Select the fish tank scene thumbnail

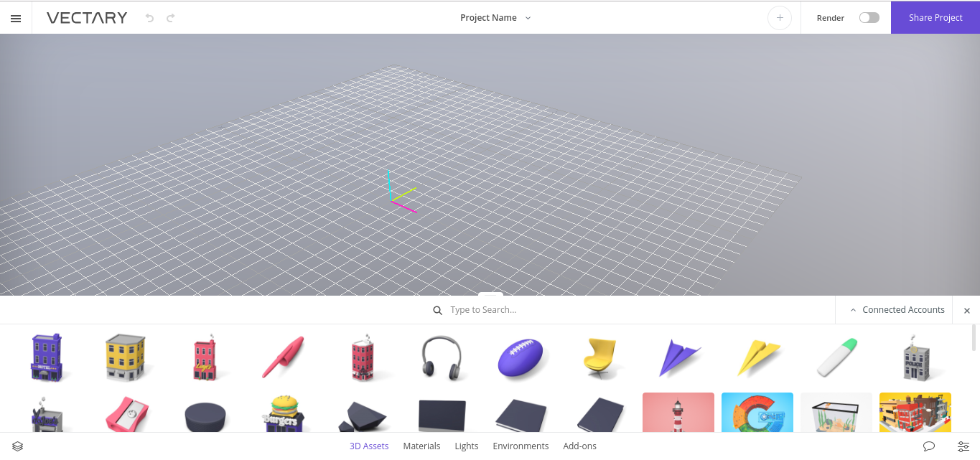(836, 412)
